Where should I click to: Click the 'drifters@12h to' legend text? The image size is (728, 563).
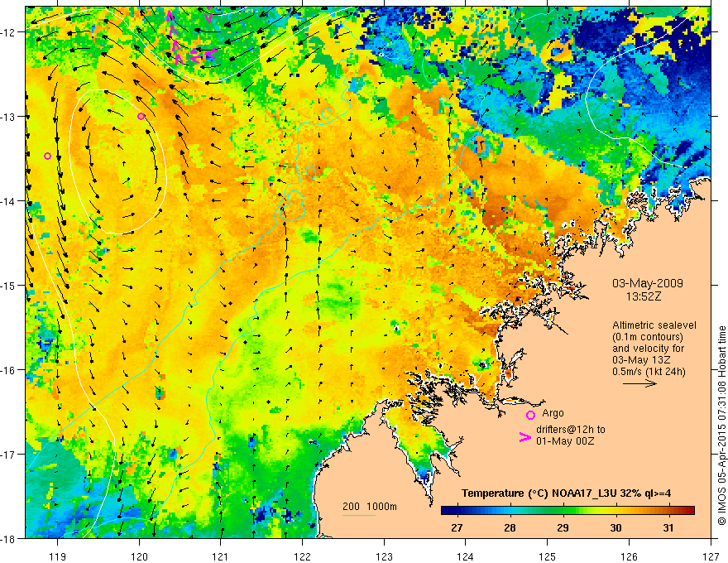(x=571, y=430)
